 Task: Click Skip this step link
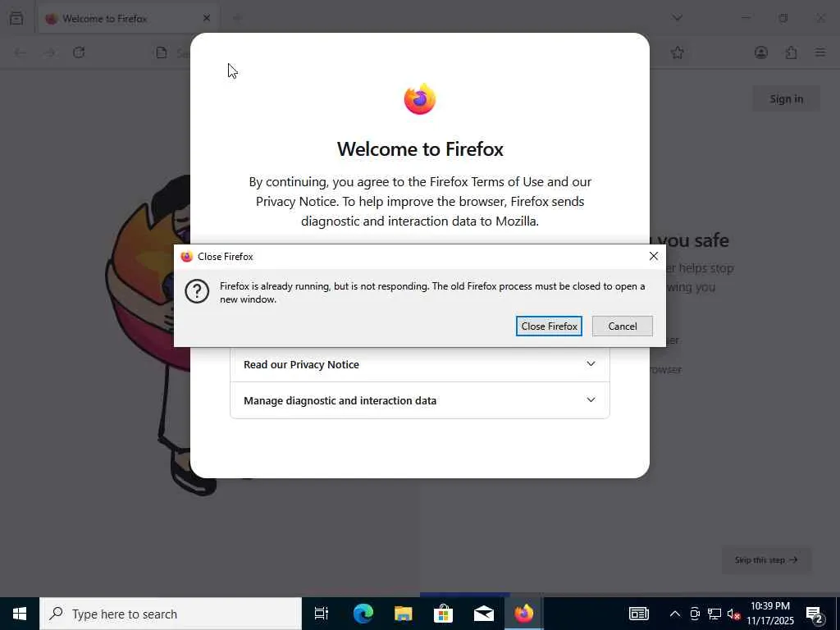click(766, 559)
